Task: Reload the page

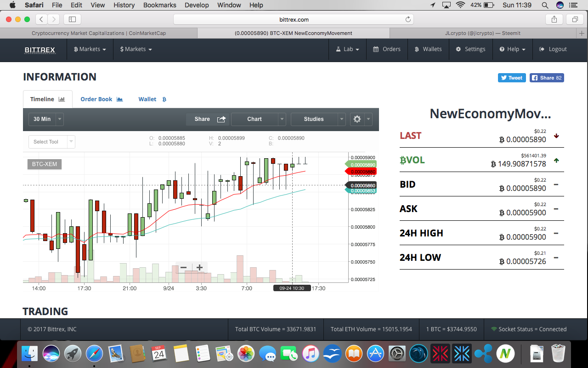Action: [408, 19]
